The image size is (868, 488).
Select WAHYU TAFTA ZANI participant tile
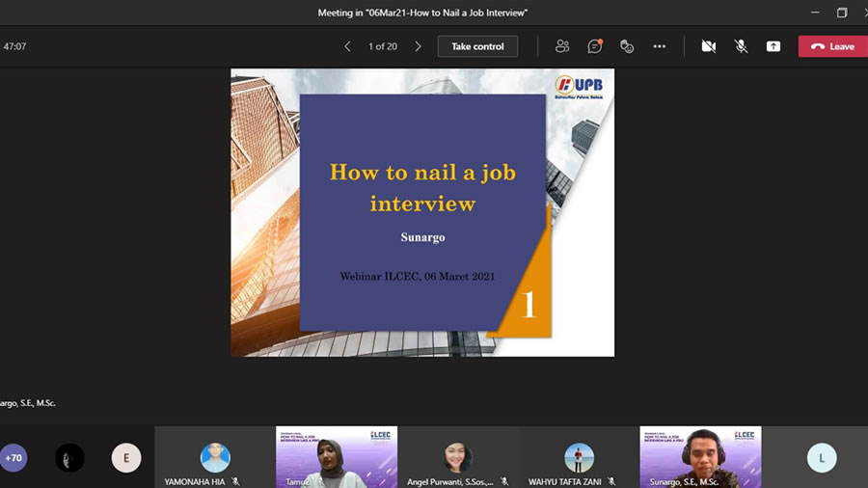click(x=579, y=457)
